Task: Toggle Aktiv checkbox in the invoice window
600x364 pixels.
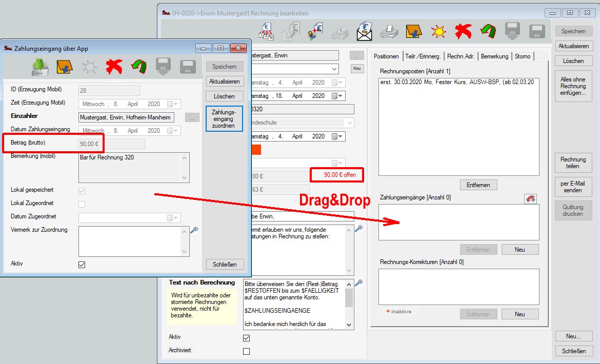Action: (247, 338)
